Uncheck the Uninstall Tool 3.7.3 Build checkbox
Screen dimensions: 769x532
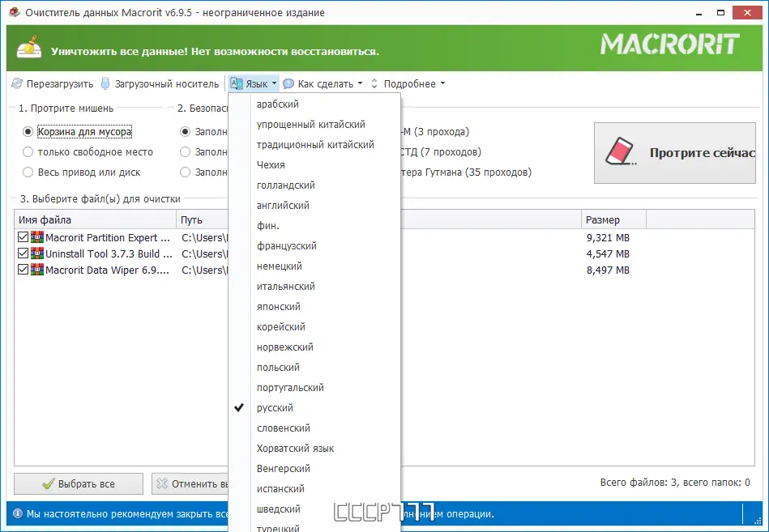23,253
